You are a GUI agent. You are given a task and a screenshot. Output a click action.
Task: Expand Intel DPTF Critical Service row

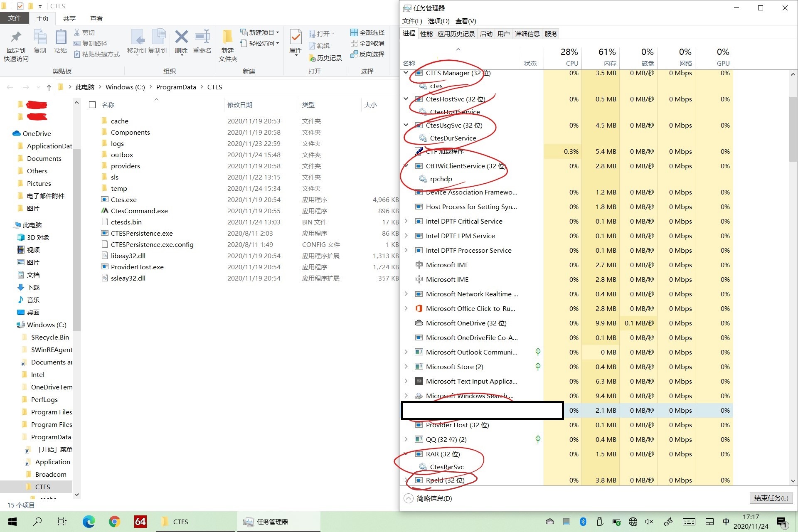(406, 221)
